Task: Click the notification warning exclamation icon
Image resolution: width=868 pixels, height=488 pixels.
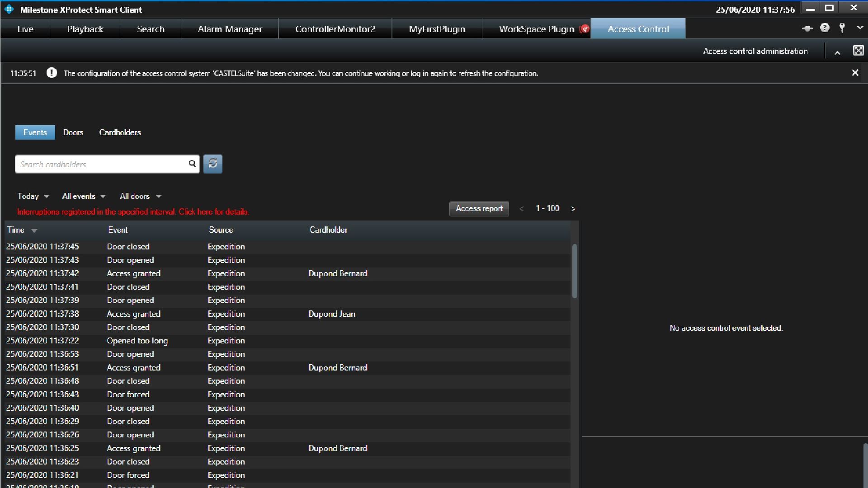Action: 52,73
